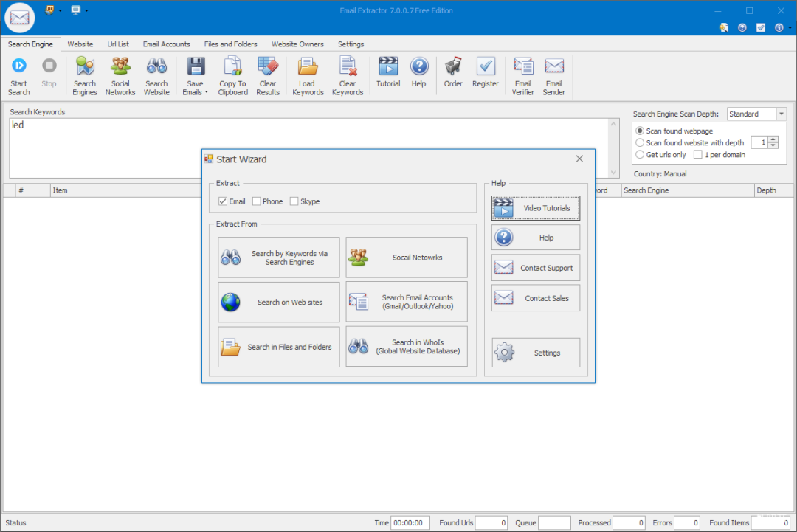Click the wizard Help button

[536, 238]
